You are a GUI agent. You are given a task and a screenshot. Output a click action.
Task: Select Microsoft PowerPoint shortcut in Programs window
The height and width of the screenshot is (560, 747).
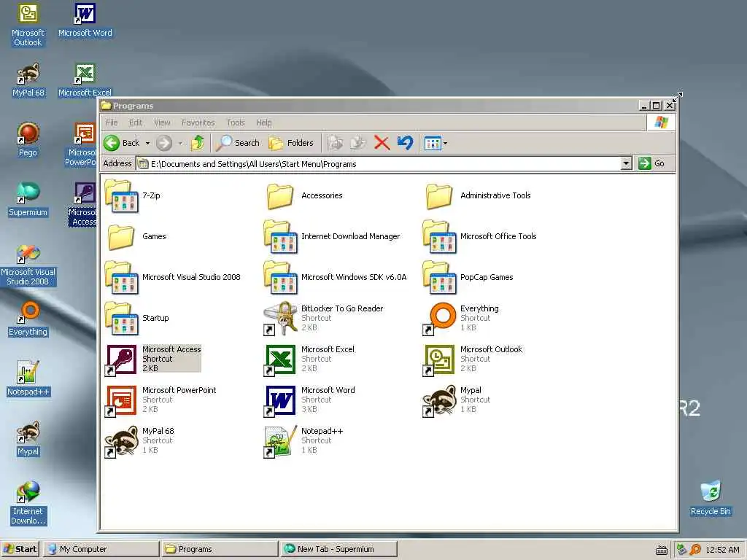(x=160, y=400)
